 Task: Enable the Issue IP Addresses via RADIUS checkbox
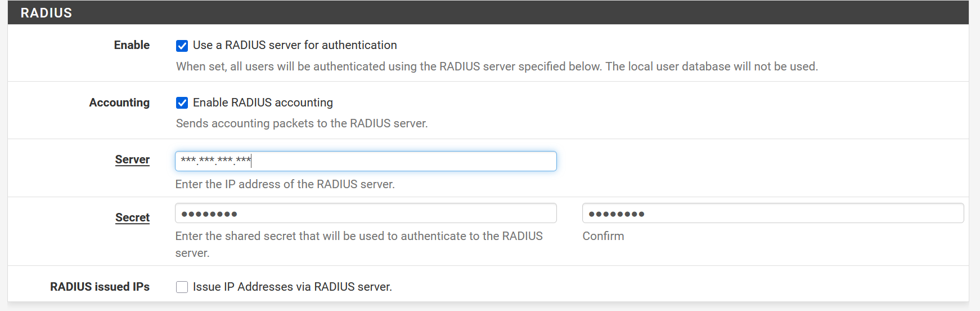pos(182,287)
